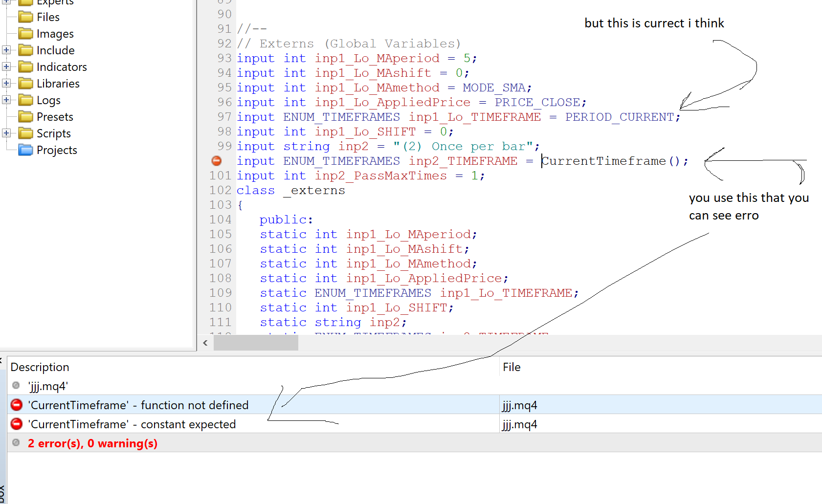The height and width of the screenshot is (504, 822).
Task: Click the Include folder icon
Action: click(x=25, y=50)
